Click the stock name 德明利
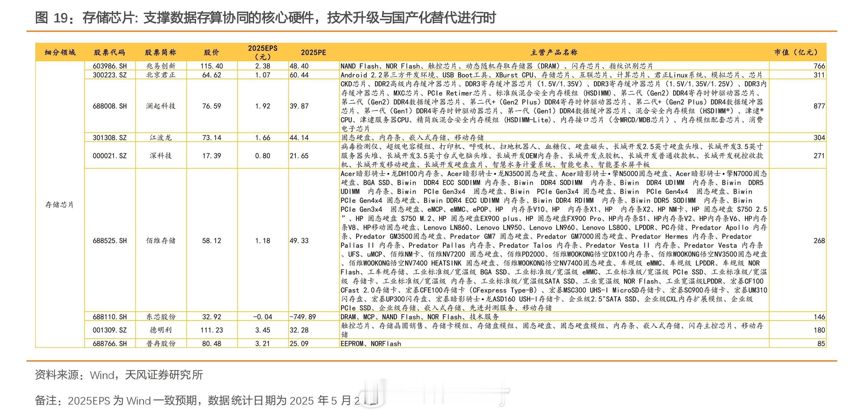The height and width of the screenshot is (417, 868). click(x=161, y=330)
